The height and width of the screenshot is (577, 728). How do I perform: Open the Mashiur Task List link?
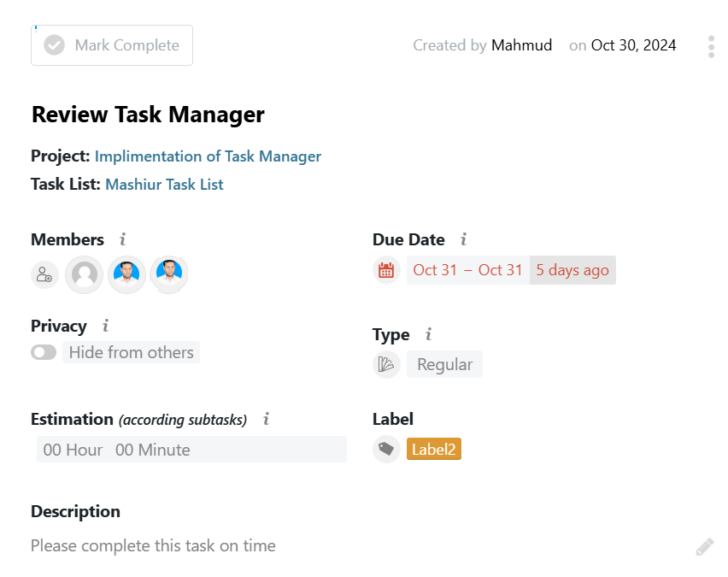tap(164, 185)
